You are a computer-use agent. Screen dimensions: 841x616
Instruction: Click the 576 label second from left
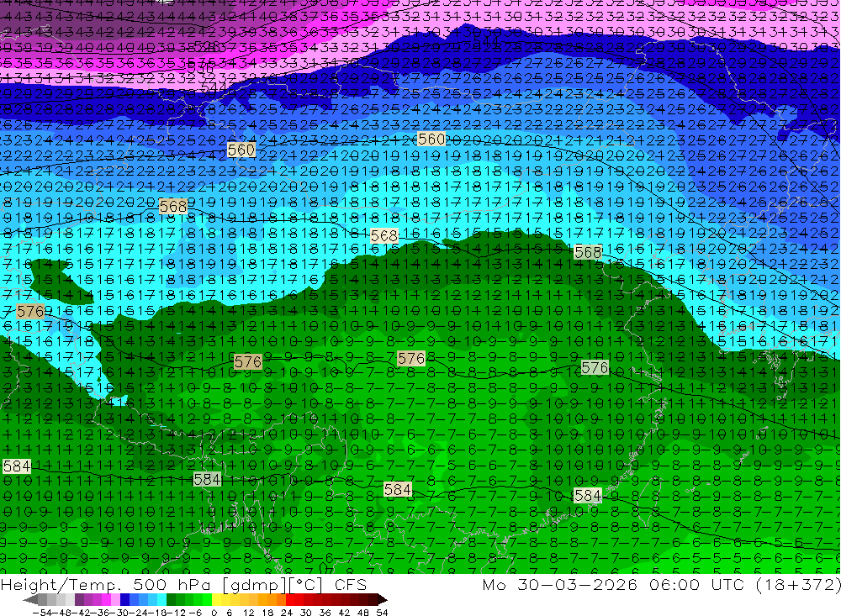click(x=248, y=362)
